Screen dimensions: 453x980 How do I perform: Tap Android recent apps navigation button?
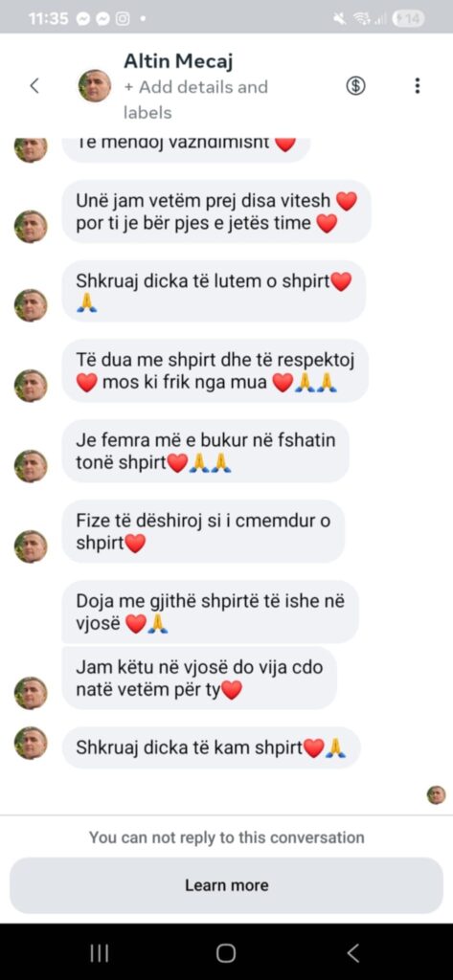point(100,952)
